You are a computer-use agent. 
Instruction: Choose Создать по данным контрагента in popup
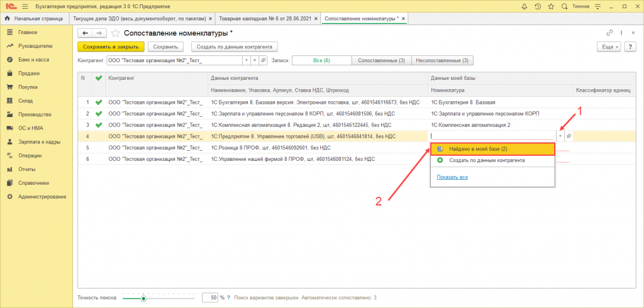coord(493,160)
